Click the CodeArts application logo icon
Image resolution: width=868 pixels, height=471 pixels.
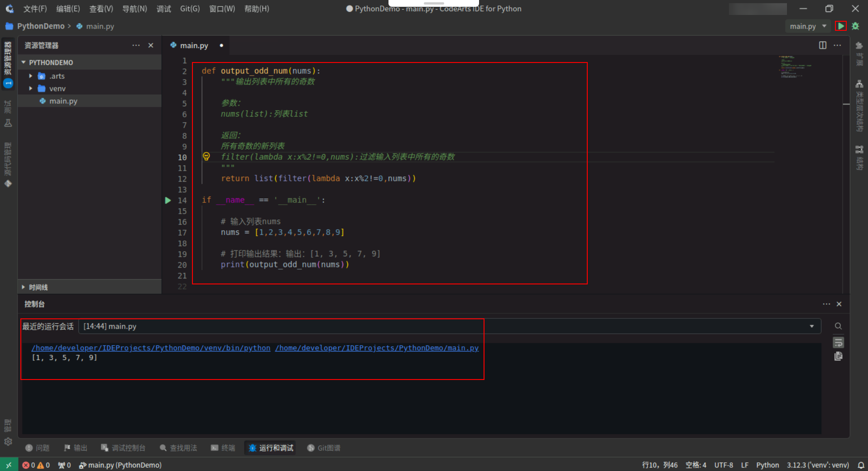click(x=9, y=9)
